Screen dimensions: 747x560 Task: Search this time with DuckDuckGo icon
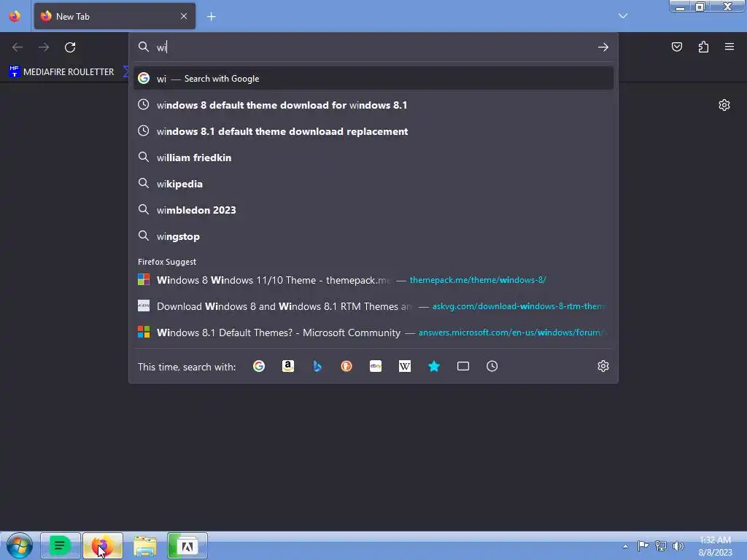point(347,366)
